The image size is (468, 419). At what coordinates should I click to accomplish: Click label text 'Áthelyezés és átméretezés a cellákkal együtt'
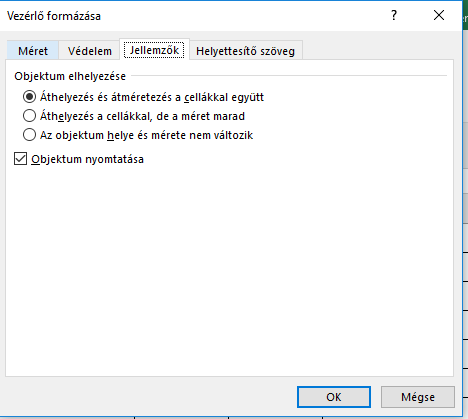tap(152, 97)
